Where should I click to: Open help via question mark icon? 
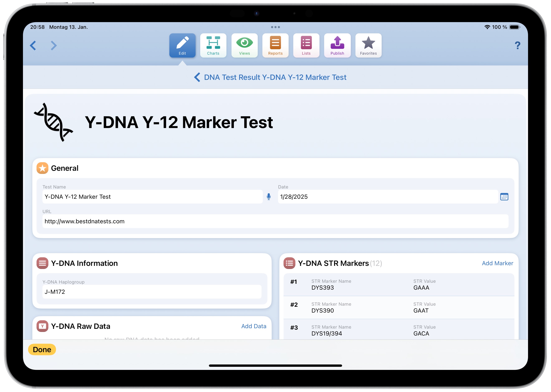point(517,45)
